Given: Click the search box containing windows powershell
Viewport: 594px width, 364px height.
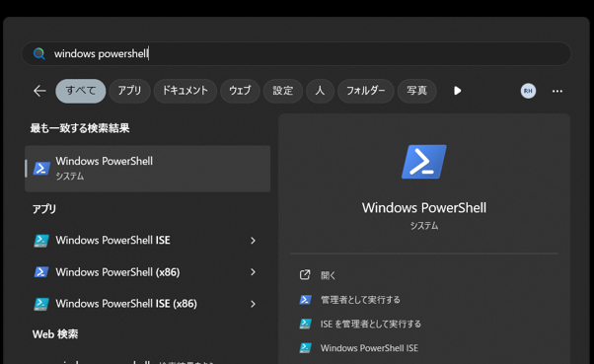Looking at the screenshot, I should coord(296,54).
